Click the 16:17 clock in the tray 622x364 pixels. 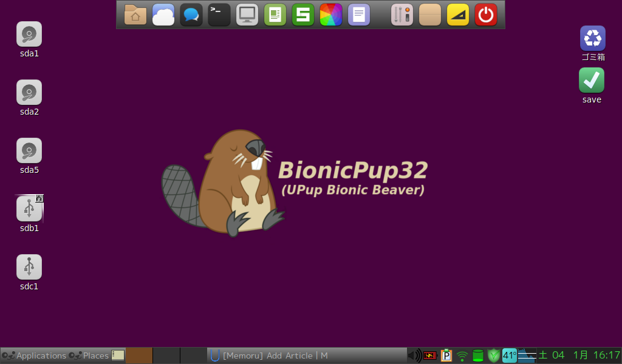(607, 356)
